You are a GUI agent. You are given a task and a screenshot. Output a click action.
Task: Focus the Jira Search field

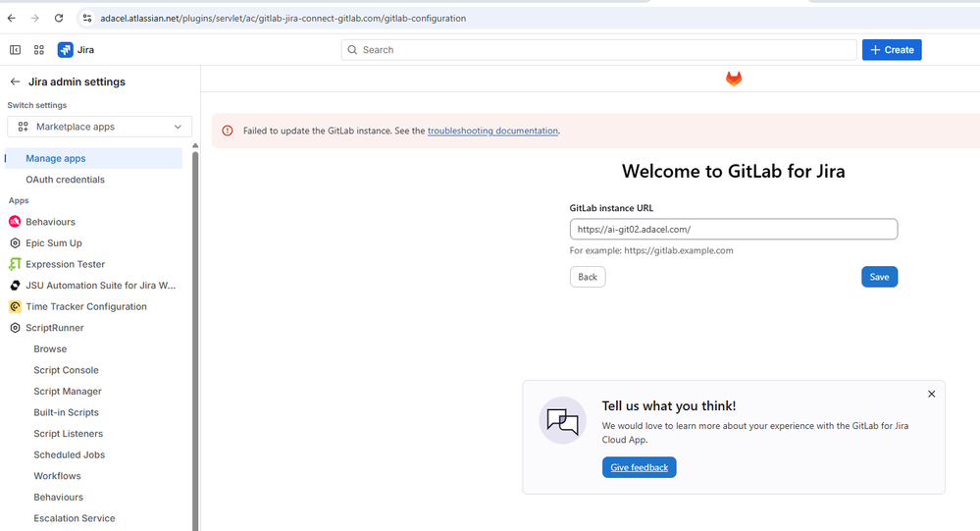point(598,50)
